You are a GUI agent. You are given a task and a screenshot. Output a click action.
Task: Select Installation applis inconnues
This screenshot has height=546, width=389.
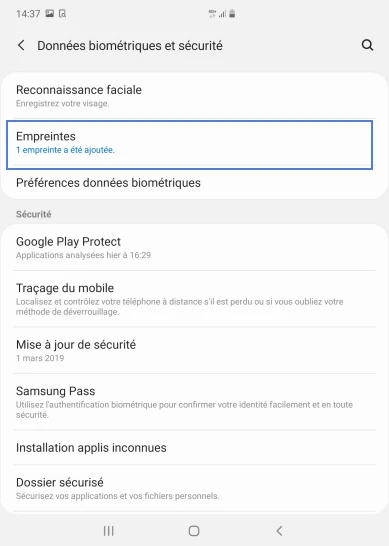point(194,447)
